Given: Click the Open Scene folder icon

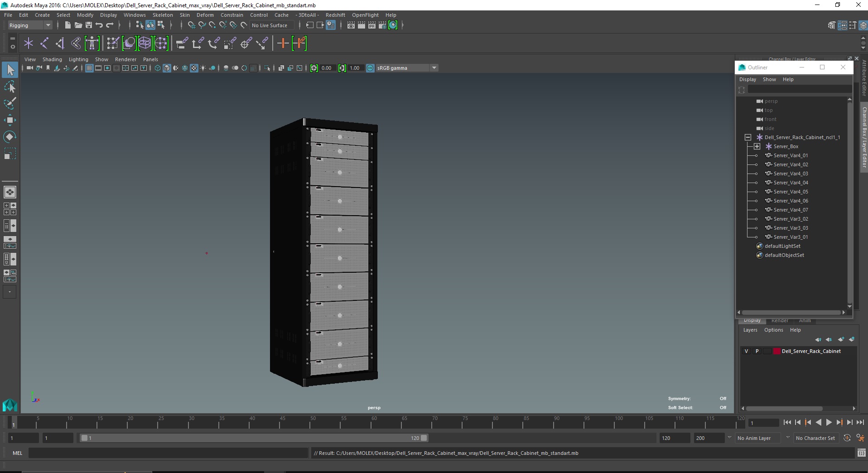Looking at the screenshot, I should [78, 25].
